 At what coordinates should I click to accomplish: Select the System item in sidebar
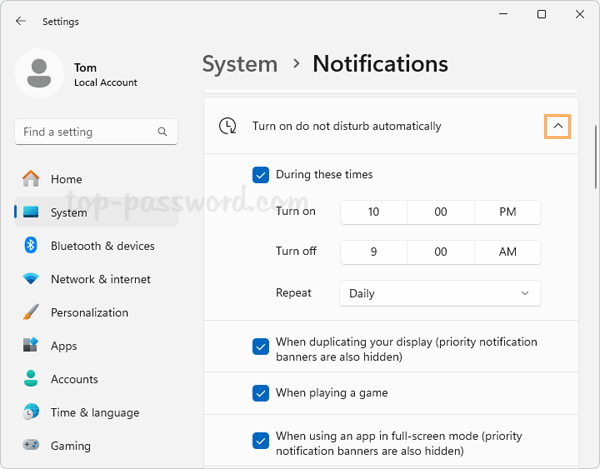pos(68,212)
